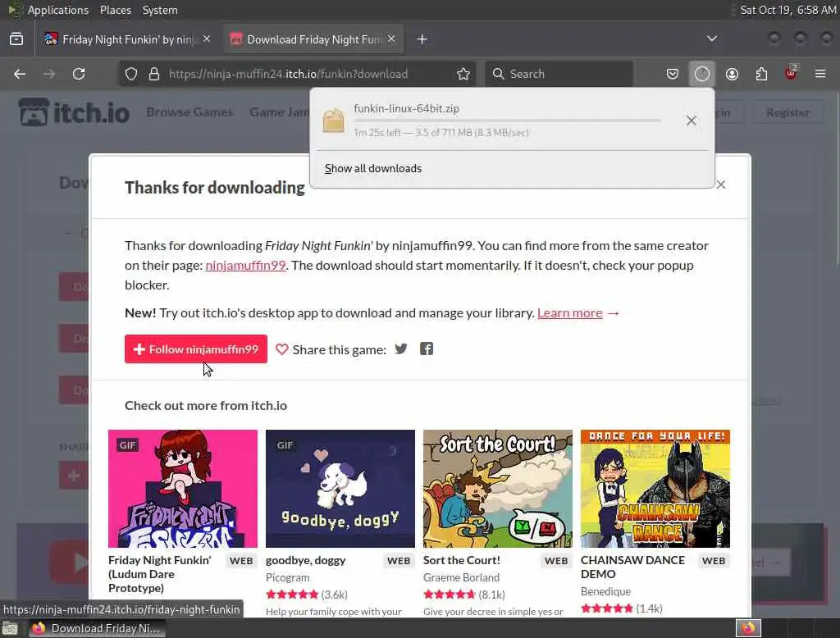Open the CHAINSAW DANCE DEMO thumbnail
Image resolution: width=840 pixels, height=638 pixels.
(x=655, y=489)
